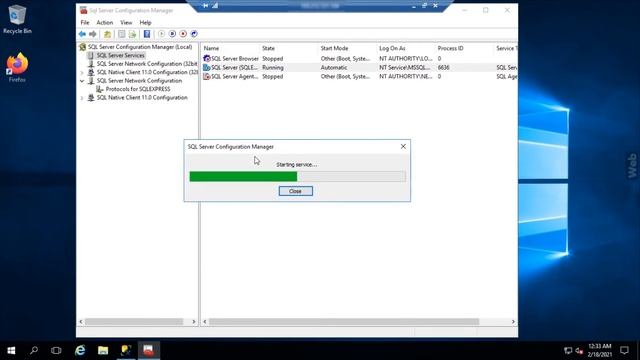
Task: Open the blue Help toolbar icon
Action: pyautogui.click(x=147, y=34)
